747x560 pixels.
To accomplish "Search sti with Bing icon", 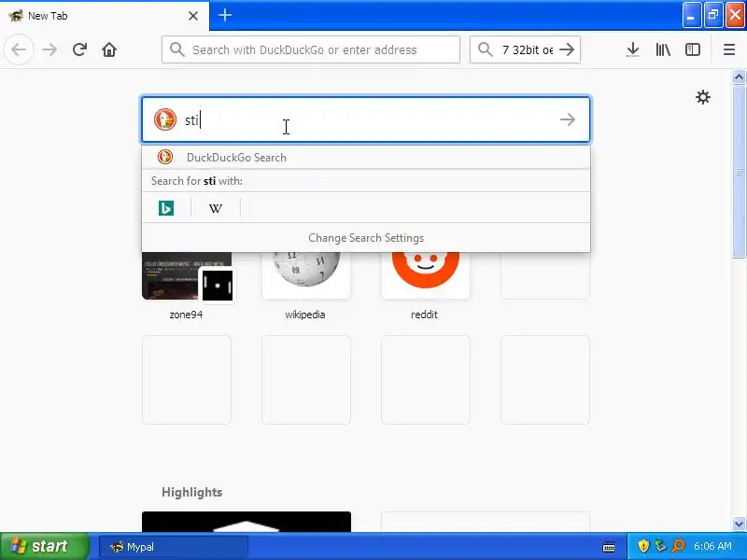I will click(166, 208).
